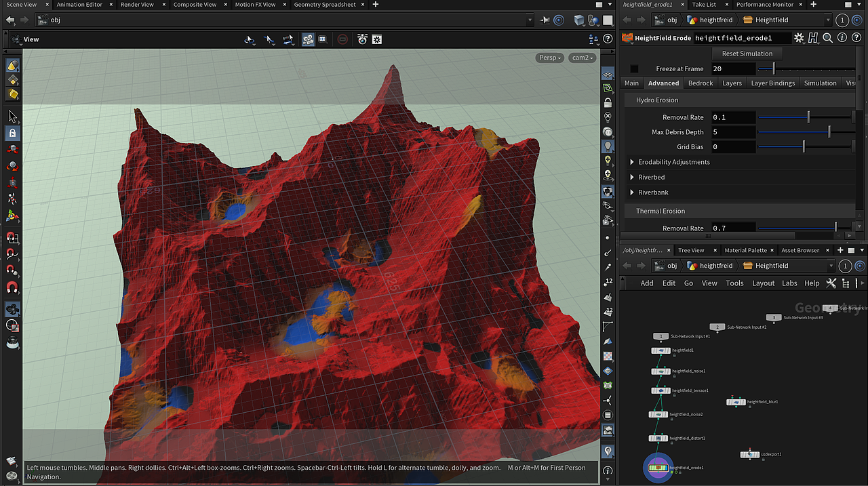This screenshot has width=868, height=486.
Task: Open the cam2 camera dropdown
Action: pos(583,58)
